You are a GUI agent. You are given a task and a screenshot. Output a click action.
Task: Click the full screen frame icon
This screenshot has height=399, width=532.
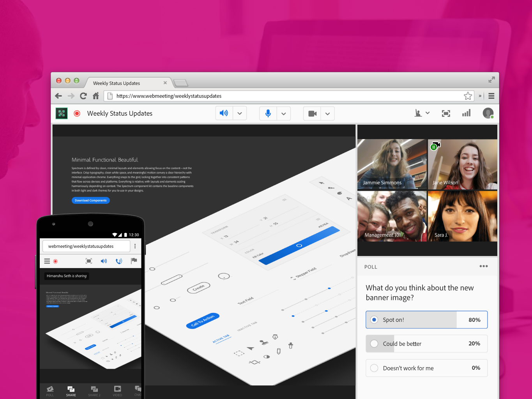tap(446, 113)
